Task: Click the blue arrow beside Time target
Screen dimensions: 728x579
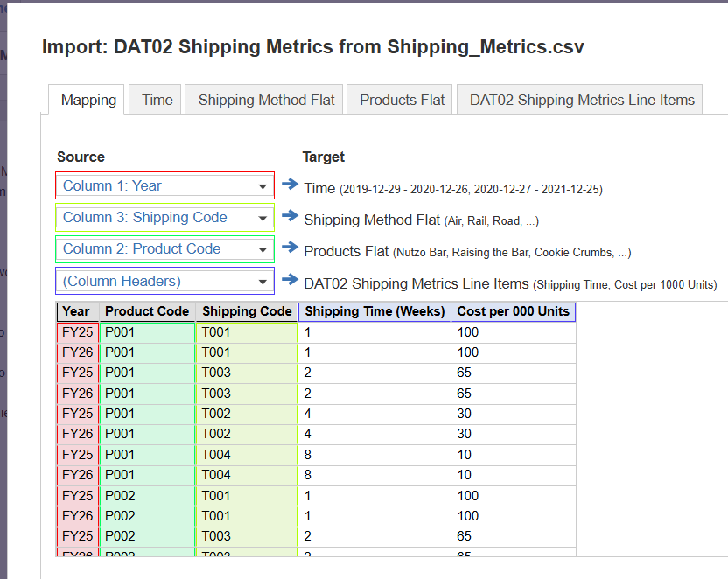Action: [x=290, y=185]
